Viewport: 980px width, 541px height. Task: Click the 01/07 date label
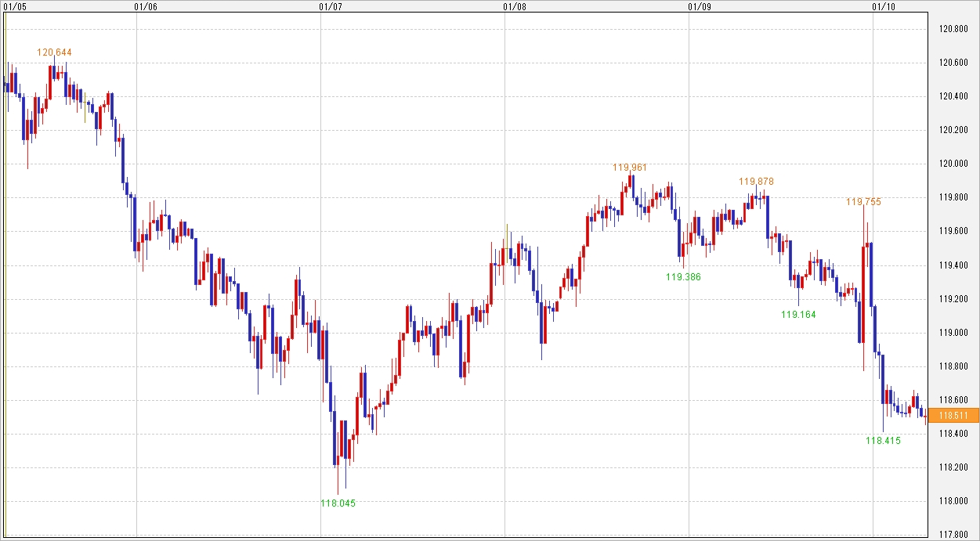(331, 6)
